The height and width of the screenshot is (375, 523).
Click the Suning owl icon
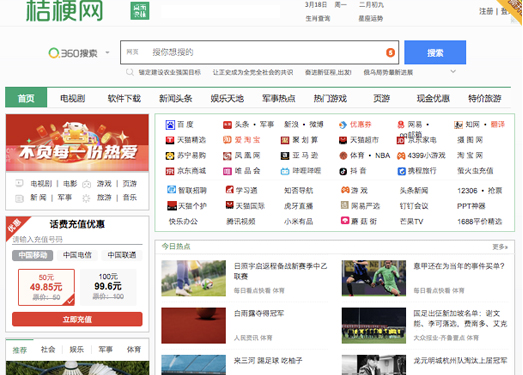[170, 156]
